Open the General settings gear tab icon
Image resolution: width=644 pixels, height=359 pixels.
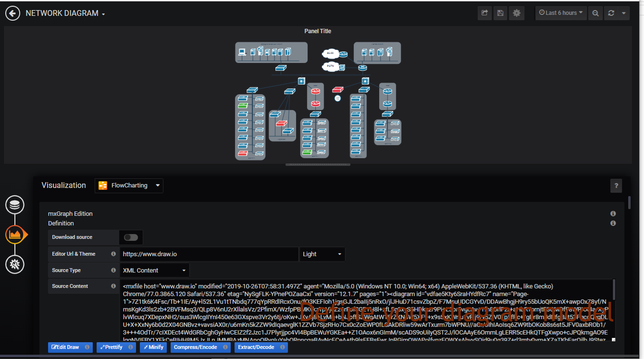(x=15, y=264)
